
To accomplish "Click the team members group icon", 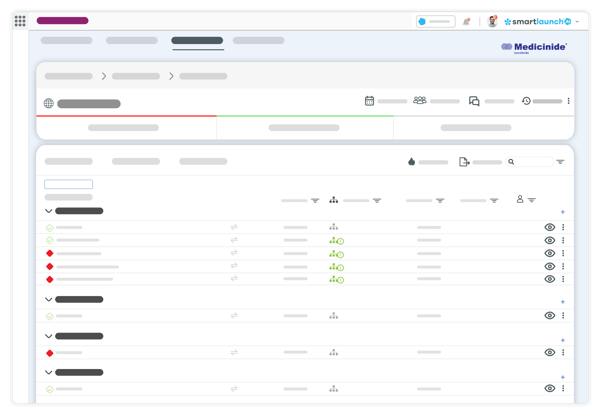I will coord(420,101).
